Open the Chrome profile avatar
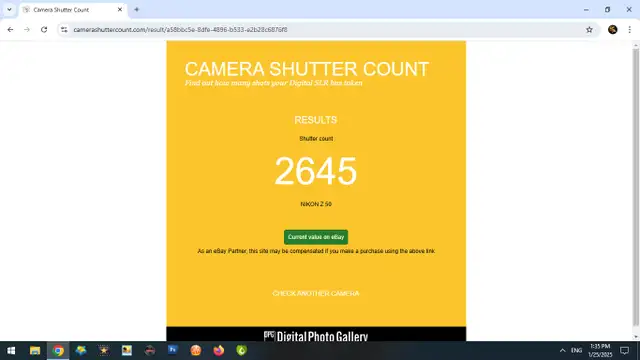This screenshot has width=640, height=360. (612, 29)
